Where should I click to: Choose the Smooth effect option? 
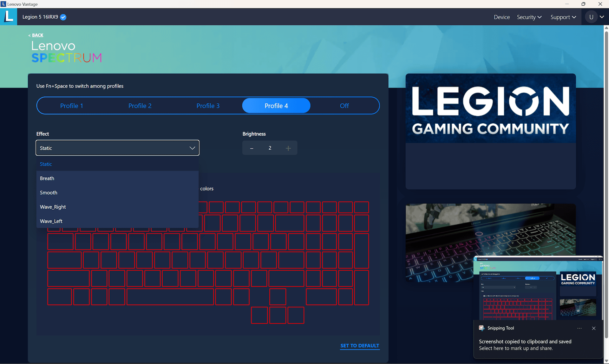(117, 192)
